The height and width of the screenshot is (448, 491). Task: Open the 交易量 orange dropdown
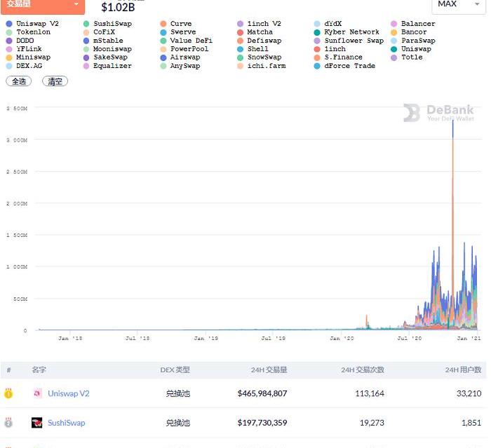click(x=43, y=5)
